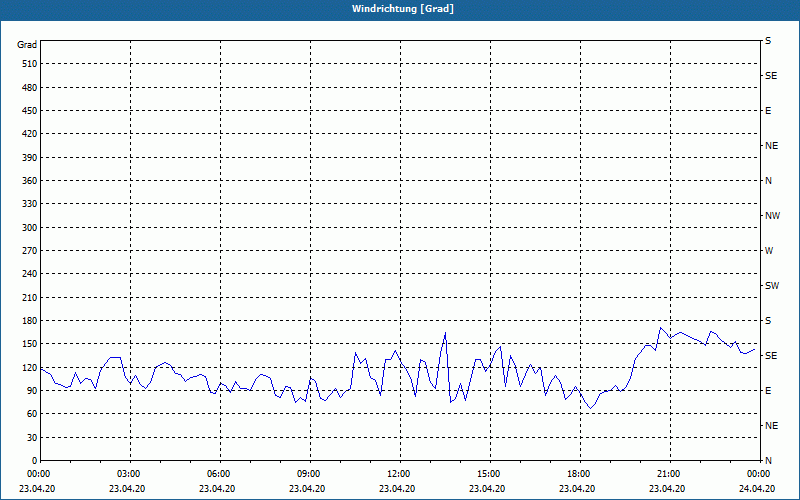Select the 510 label on the Grad axis
The image size is (800, 500).
[29, 64]
